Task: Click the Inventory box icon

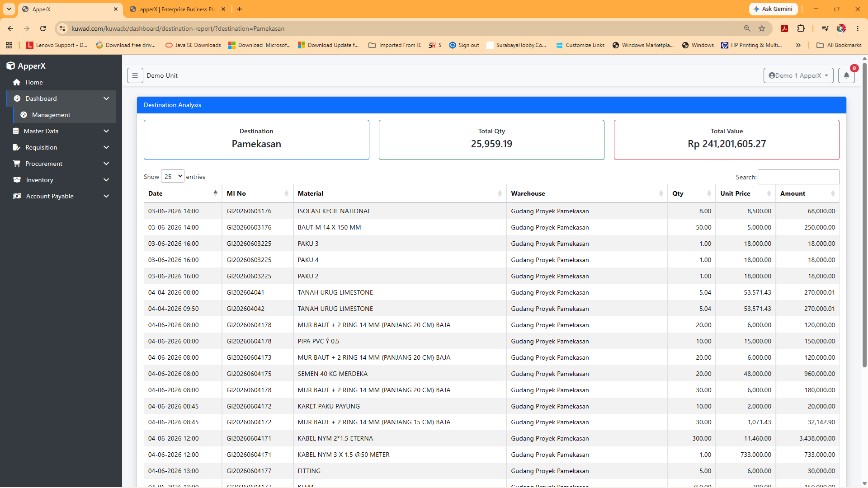Action: [x=17, y=180]
